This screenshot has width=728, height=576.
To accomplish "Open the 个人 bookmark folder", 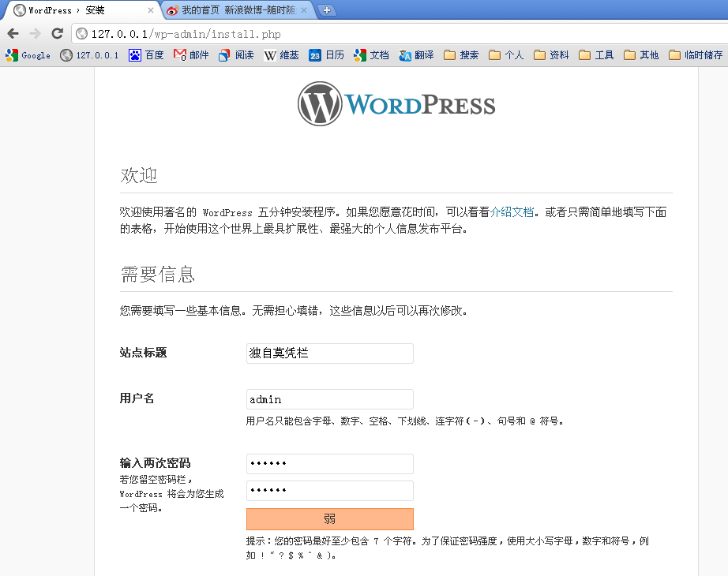I will 506,55.
